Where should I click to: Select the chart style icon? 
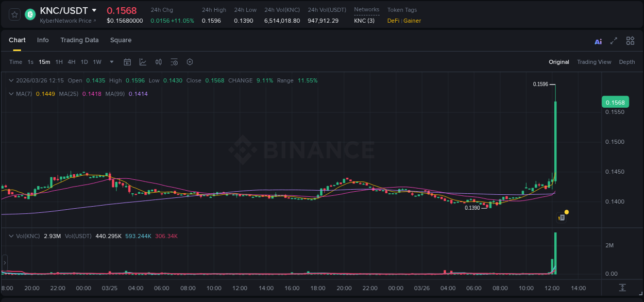click(x=142, y=62)
